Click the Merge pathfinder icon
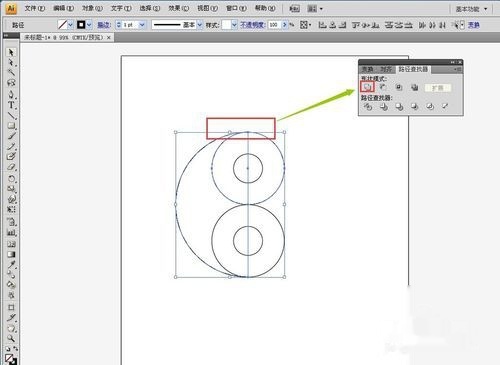500x365 pixels. click(x=399, y=107)
